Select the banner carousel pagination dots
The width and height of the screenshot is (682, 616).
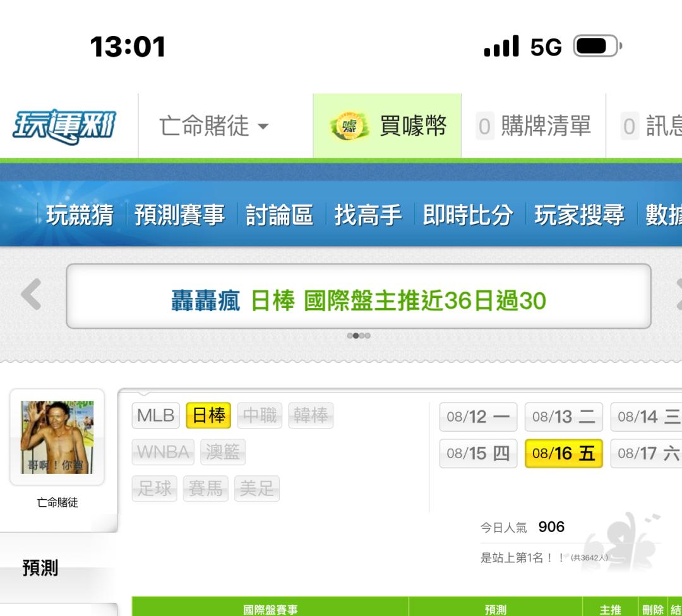tap(359, 336)
